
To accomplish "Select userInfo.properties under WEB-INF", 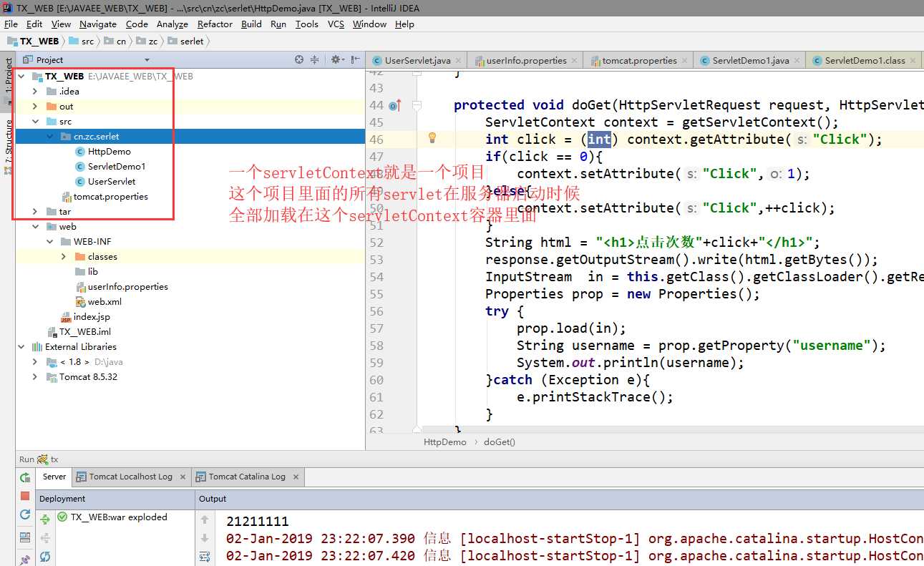I will tap(128, 287).
